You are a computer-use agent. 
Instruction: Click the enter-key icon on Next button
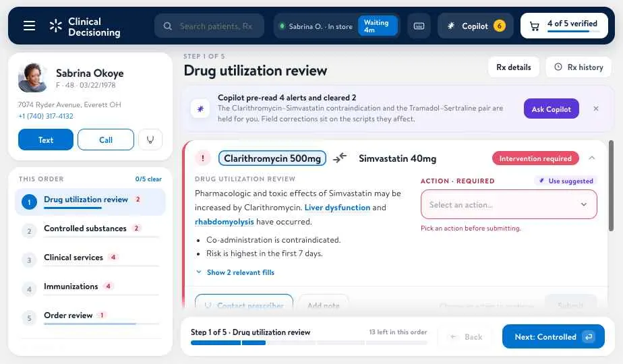pyautogui.click(x=589, y=336)
